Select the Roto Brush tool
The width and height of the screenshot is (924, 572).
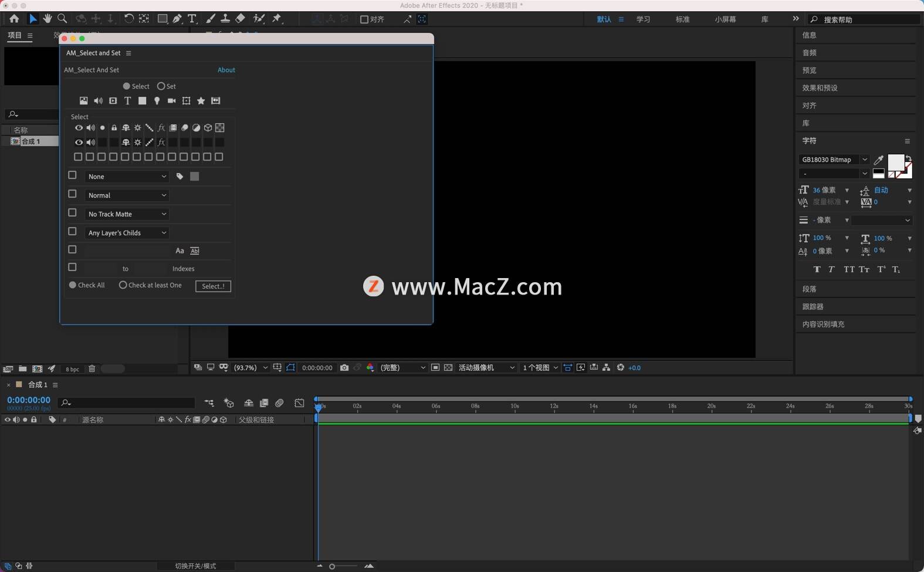(259, 19)
